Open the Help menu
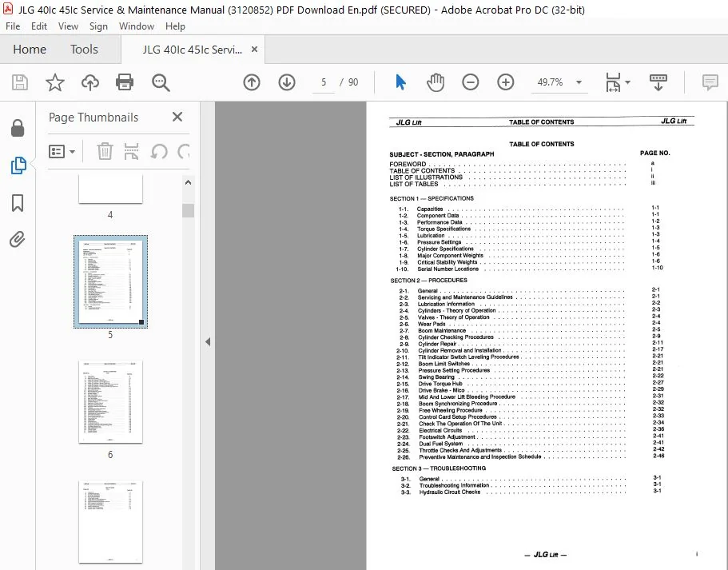 click(175, 26)
